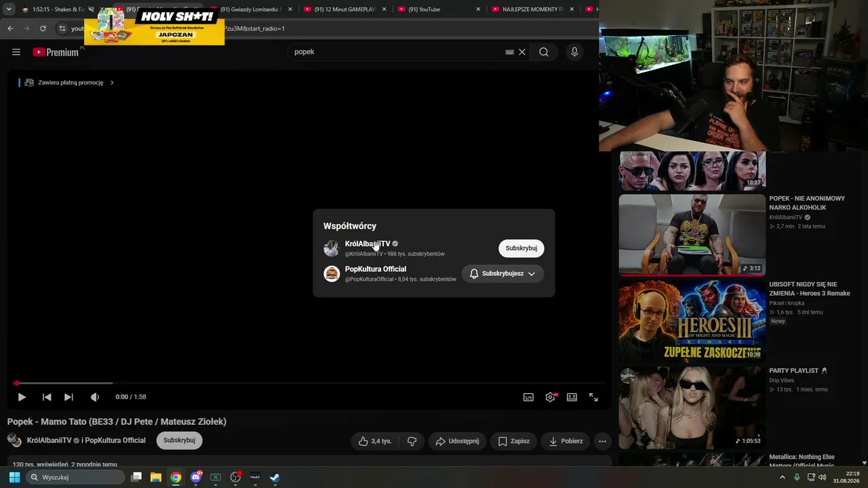868x488 pixels.
Task: Open the on-screen keyboard in search box
Action: point(509,52)
